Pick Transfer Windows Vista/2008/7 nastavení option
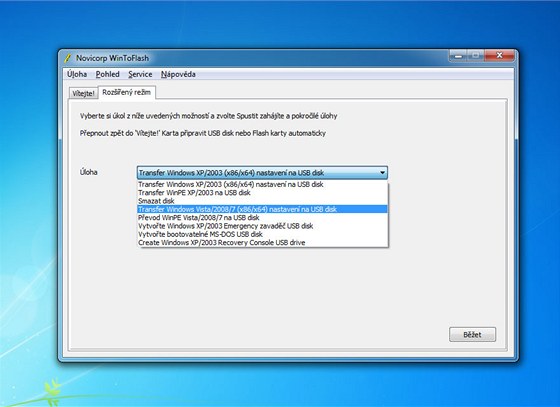This screenshot has height=407, width=560. coord(262,209)
